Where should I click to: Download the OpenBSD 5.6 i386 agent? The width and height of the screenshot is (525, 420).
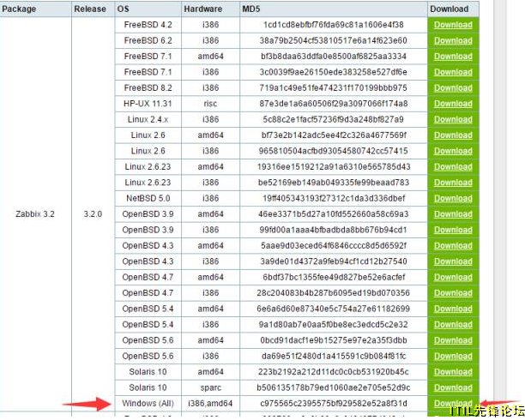coord(453,356)
